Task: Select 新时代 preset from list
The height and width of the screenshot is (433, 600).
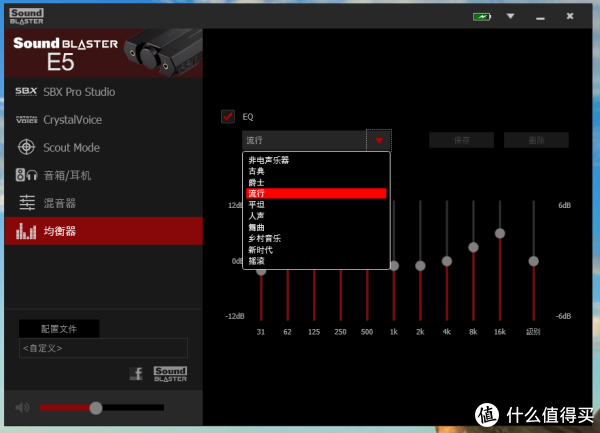Action: click(x=316, y=250)
